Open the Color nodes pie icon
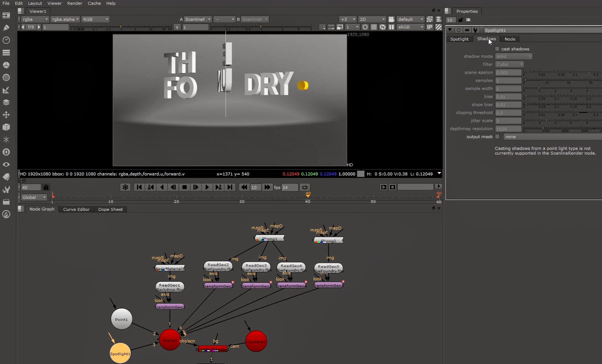 click(x=6, y=65)
